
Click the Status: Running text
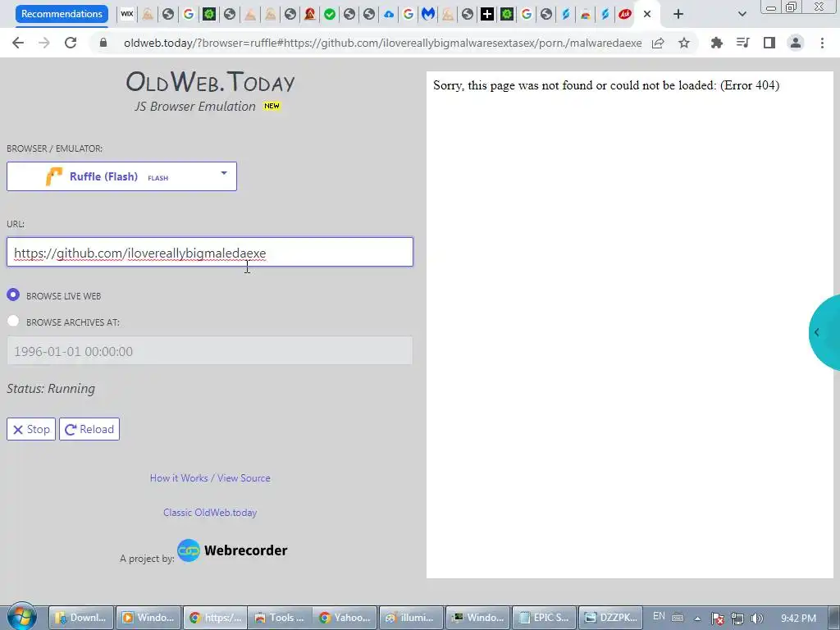coord(51,388)
